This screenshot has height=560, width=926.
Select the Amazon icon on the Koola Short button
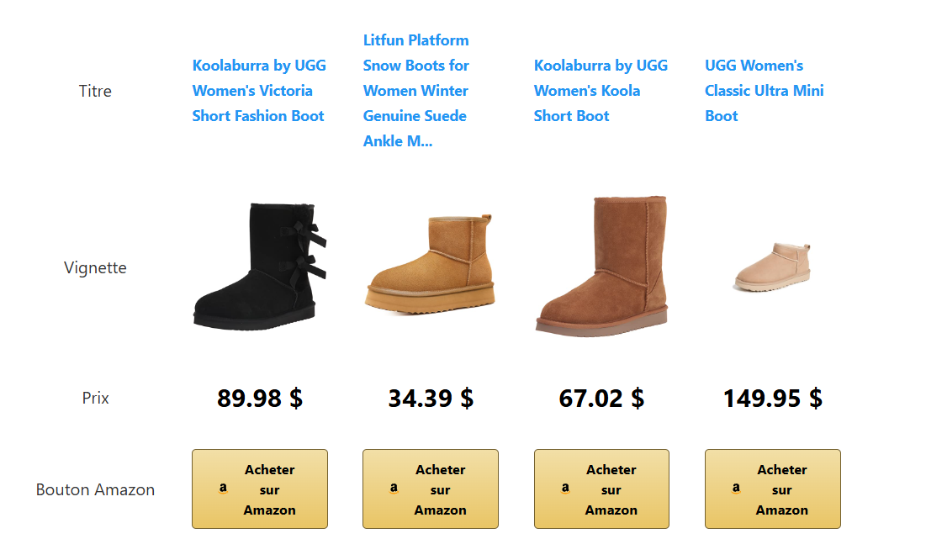[x=565, y=486]
